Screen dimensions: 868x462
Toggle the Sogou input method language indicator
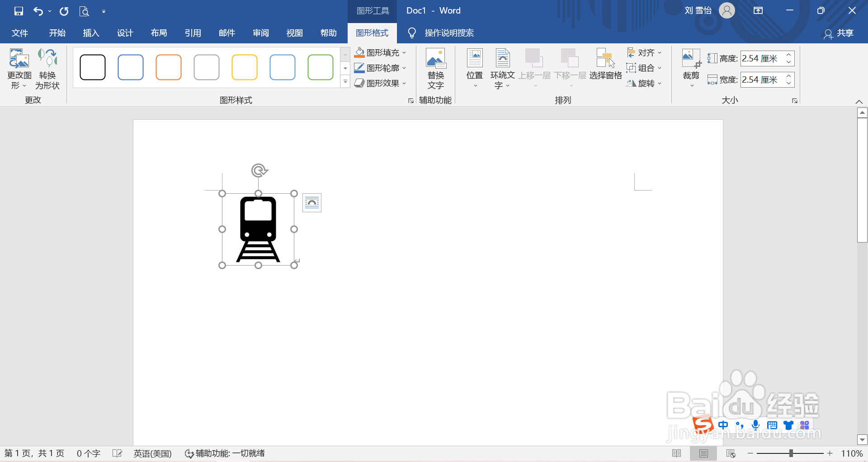click(x=723, y=425)
